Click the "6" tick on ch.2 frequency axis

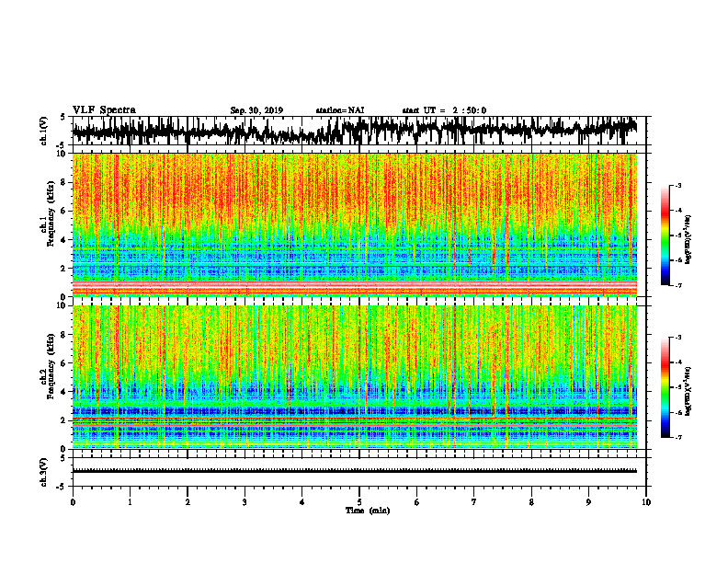tap(63, 363)
